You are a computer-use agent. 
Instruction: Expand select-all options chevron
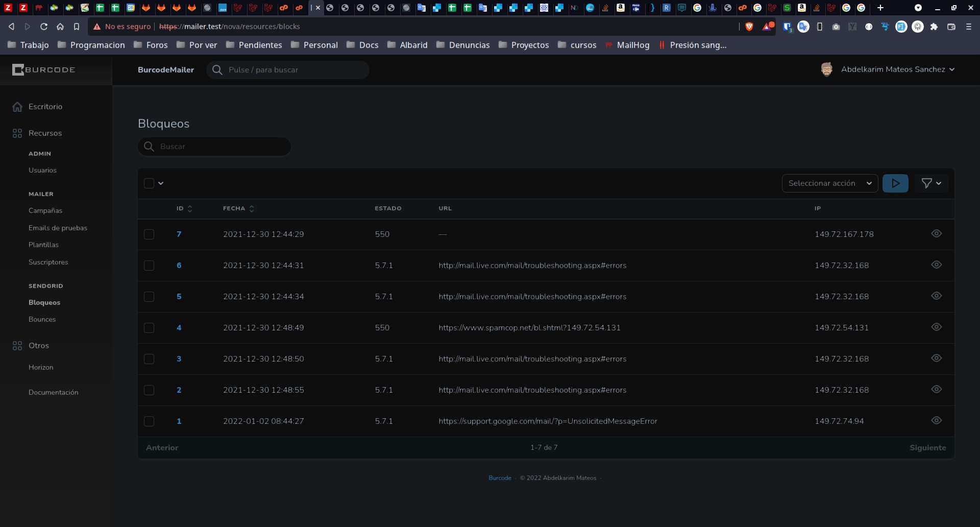point(161,183)
